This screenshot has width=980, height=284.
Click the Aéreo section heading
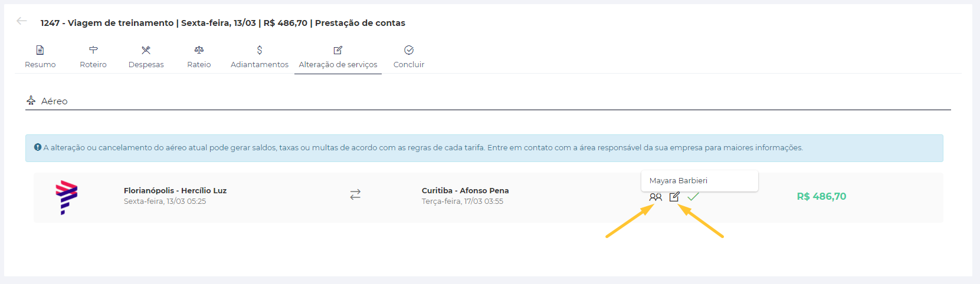(x=54, y=101)
